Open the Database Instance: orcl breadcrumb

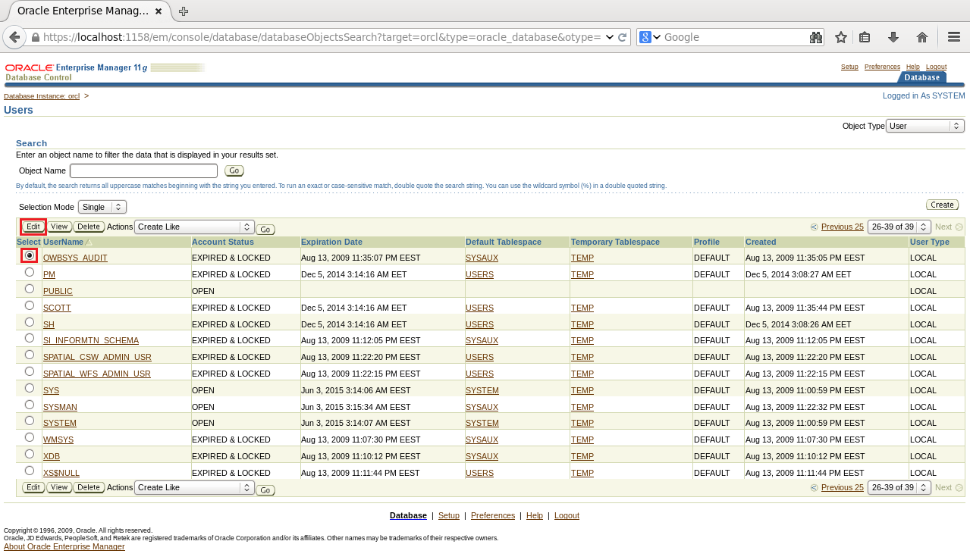tap(42, 96)
